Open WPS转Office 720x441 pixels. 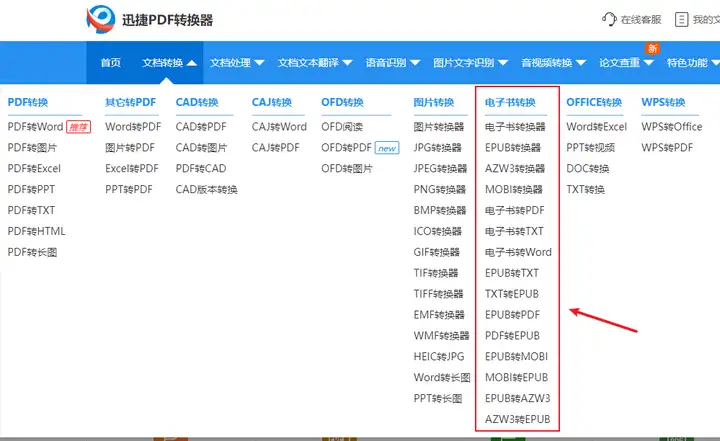tap(672, 127)
